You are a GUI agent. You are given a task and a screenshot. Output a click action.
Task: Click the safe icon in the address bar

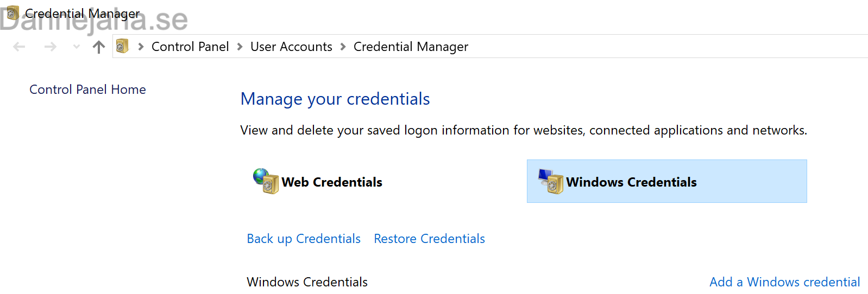pos(122,46)
